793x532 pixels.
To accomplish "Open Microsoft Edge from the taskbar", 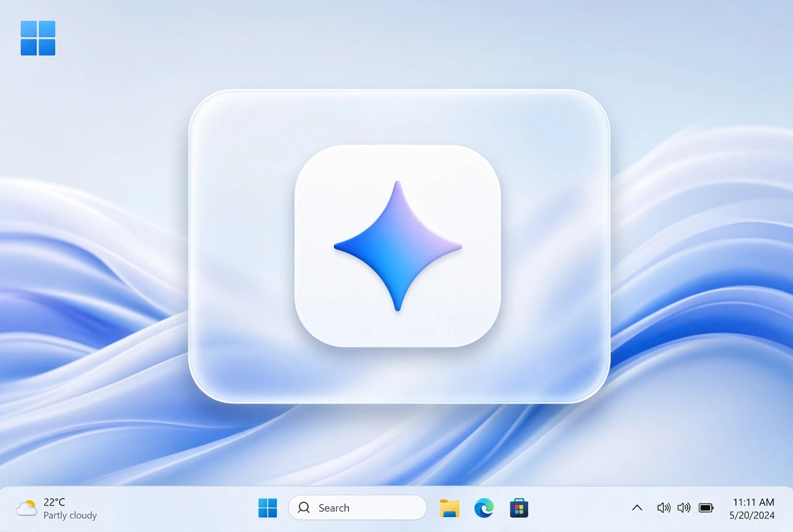I will [484, 508].
